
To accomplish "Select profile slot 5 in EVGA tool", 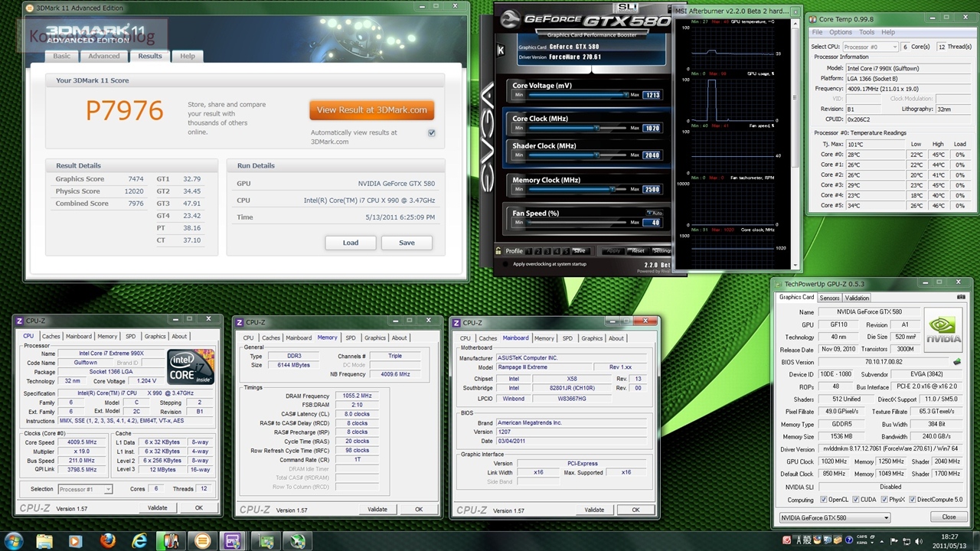I will (566, 251).
